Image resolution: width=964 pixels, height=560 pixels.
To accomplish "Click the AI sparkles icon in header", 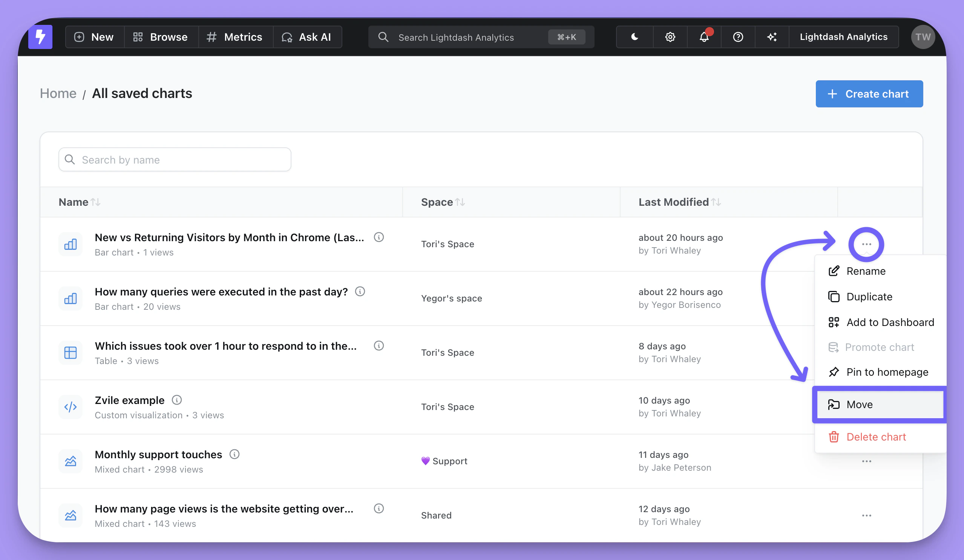I will [x=772, y=37].
